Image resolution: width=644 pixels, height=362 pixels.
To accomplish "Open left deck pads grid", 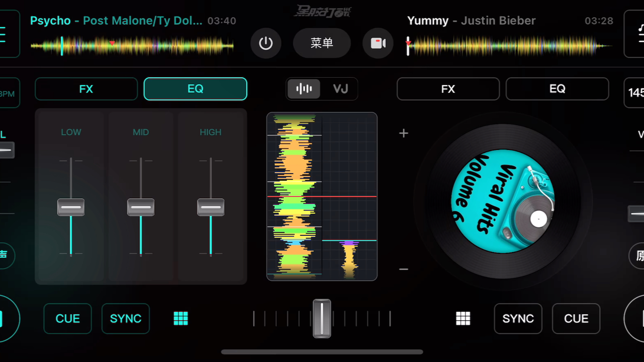I will 181,318.
